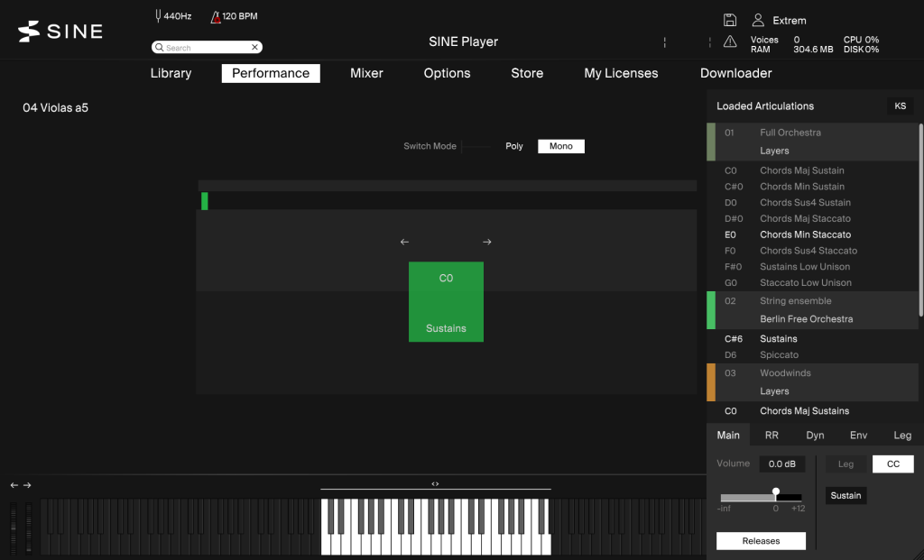
Task: Open the Options tab
Action: point(447,73)
